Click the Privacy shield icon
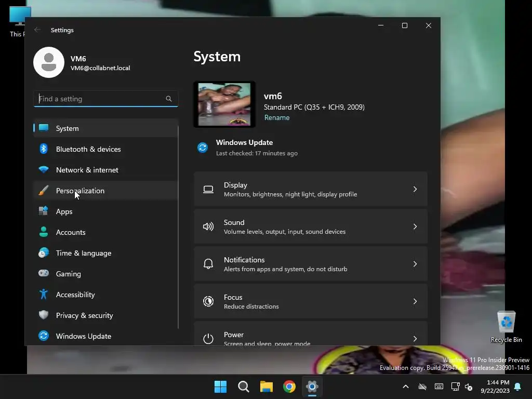The image size is (532, 399). tap(44, 315)
